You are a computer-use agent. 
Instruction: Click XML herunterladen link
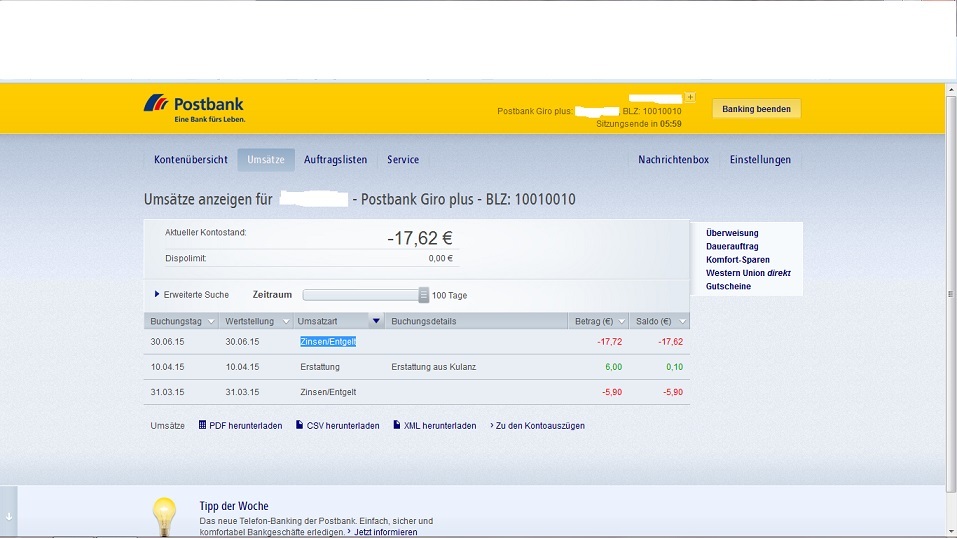[x=439, y=426]
